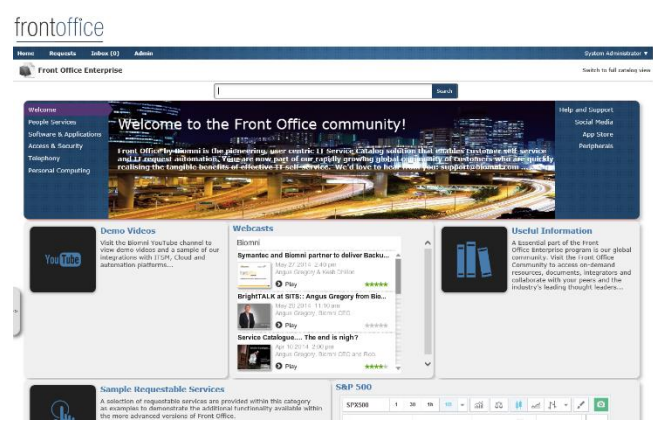Select Telephony category

[x=44, y=158]
